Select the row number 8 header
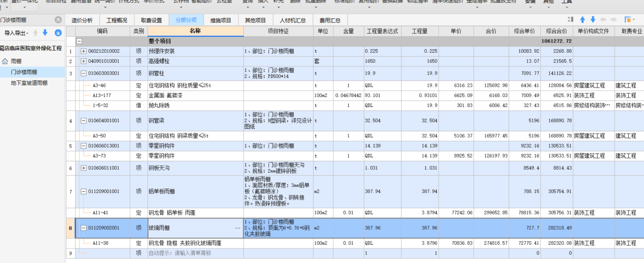This screenshot has height=263, width=644. (x=70, y=228)
